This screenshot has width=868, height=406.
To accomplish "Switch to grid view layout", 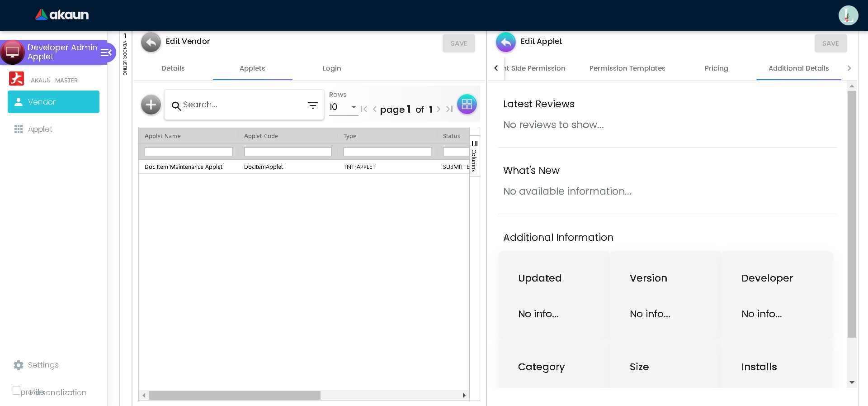I will tap(467, 105).
